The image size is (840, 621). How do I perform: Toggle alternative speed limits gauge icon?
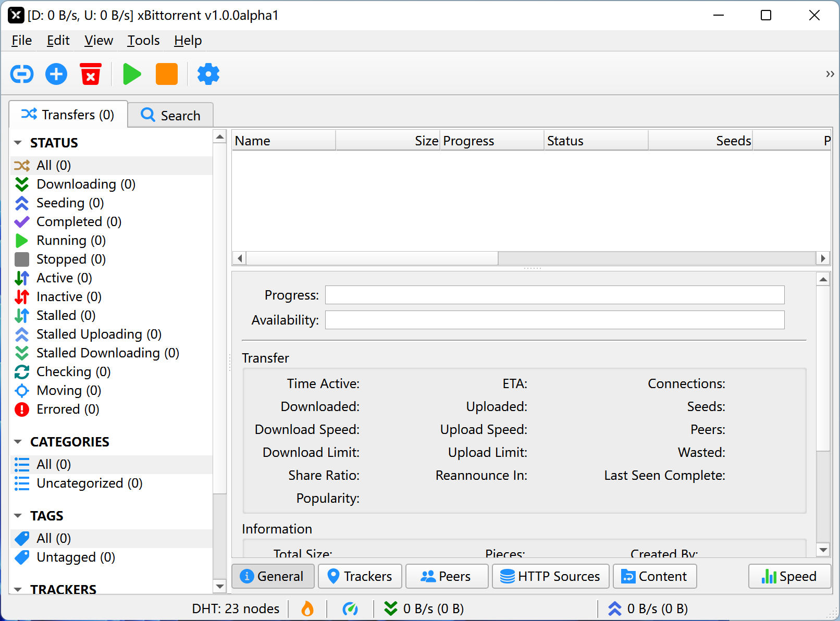pyautogui.click(x=350, y=608)
